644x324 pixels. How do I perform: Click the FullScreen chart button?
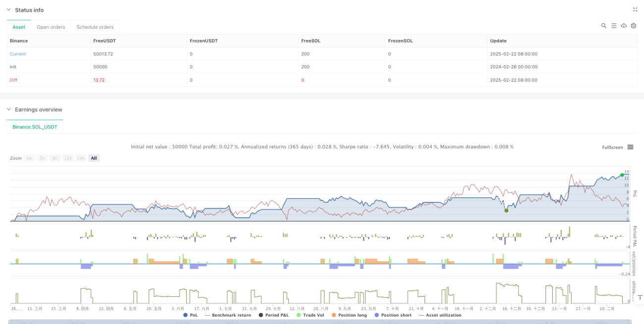(x=612, y=147)
